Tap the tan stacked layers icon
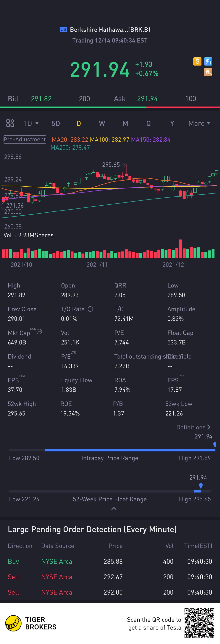Screen dimensions: 220x644 point(208,72)
